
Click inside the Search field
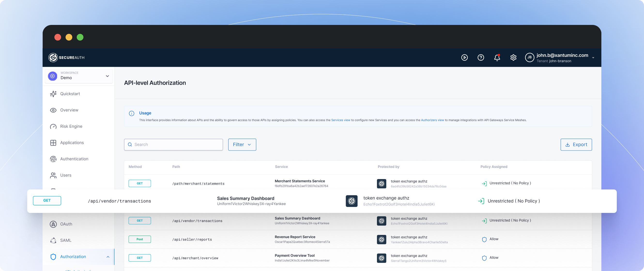coord(173,144)
